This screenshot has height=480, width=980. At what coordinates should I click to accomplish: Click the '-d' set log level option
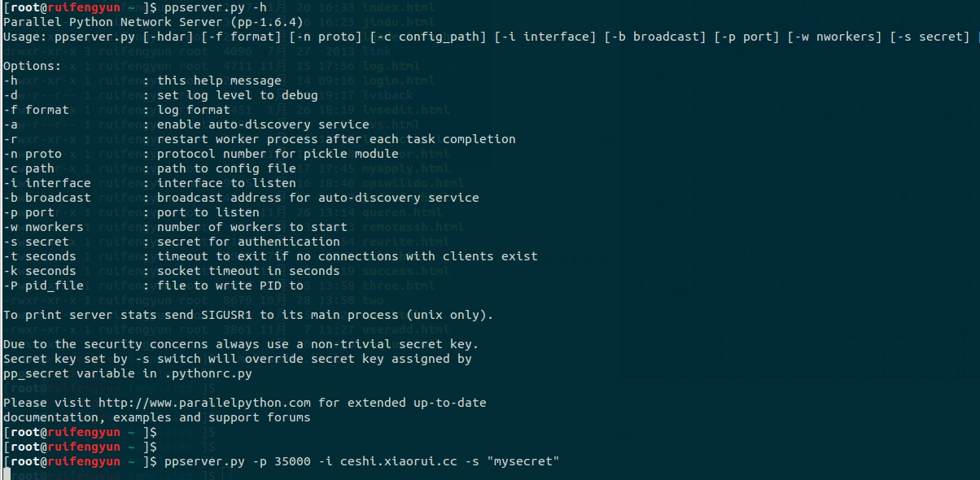[x=160, y=95]
